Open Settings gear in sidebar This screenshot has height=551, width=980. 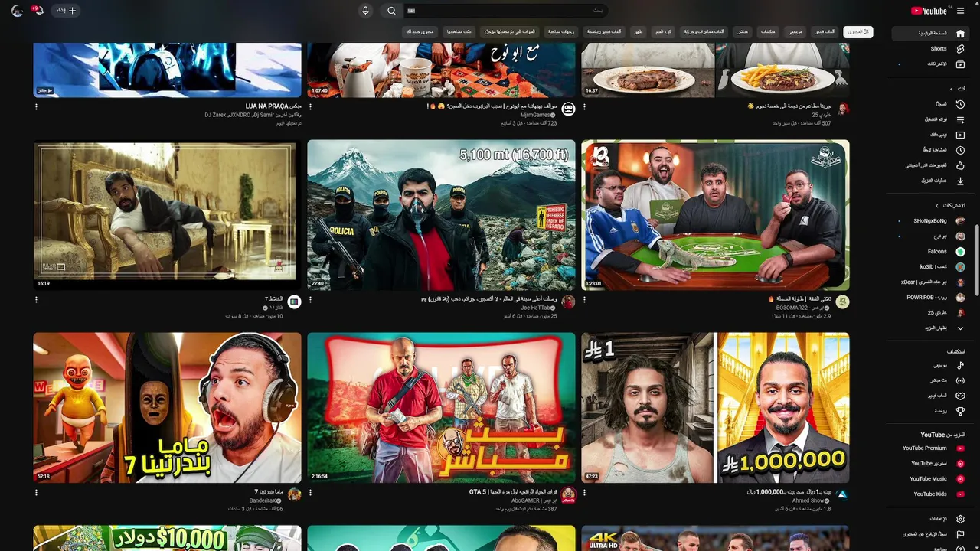coord(960,519)
